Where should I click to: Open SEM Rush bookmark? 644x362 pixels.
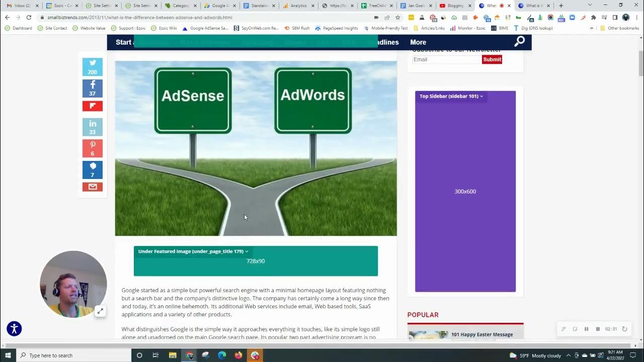coord(297,28)
